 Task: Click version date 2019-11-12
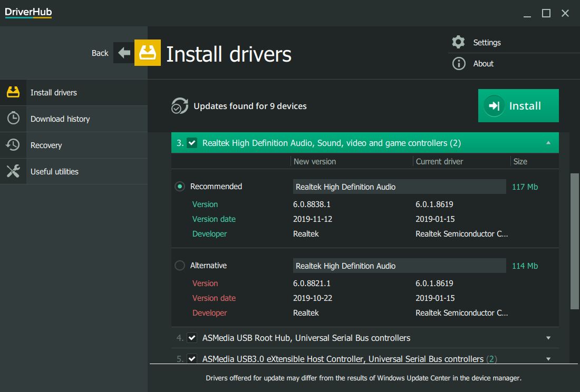(x=313, y=219)
